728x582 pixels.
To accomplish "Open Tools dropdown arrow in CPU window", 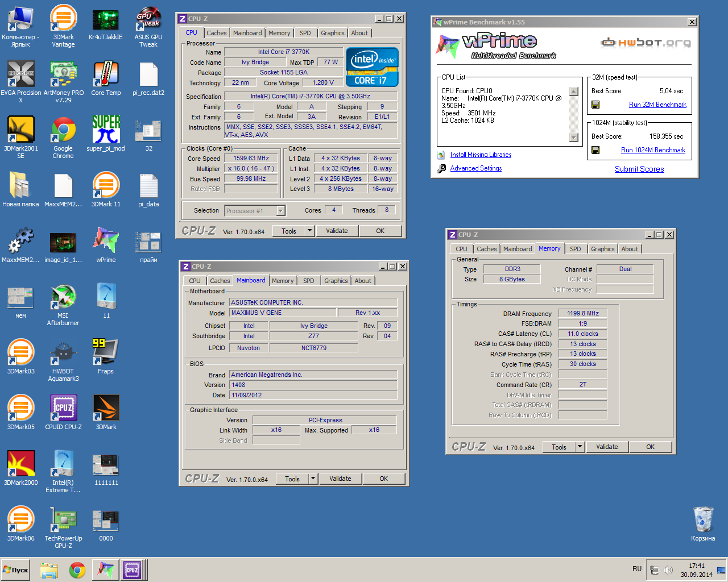I will (x=309, y=231).
